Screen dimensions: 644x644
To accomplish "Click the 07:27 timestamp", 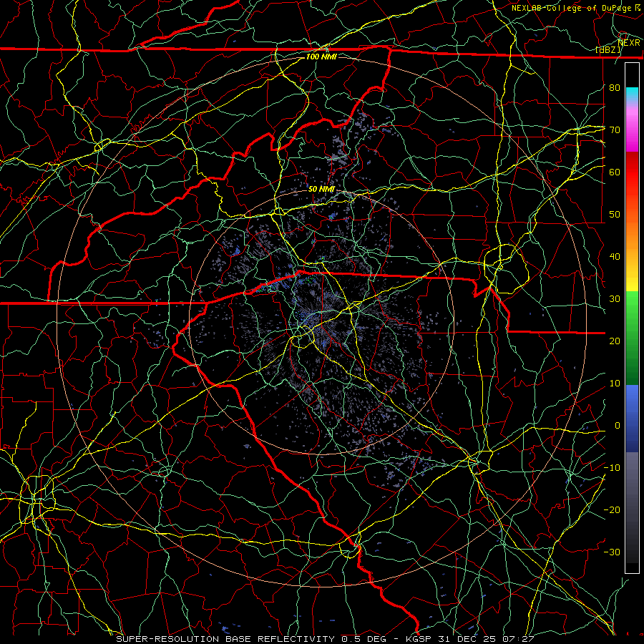I will (x=518, y=639).
